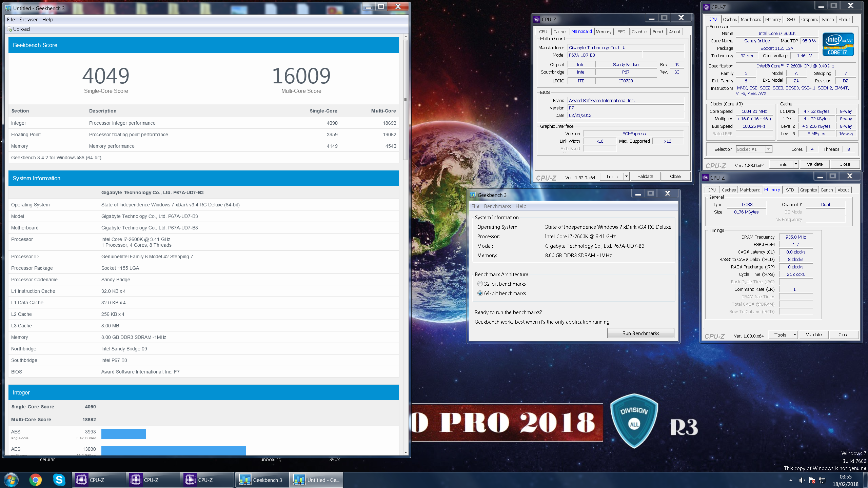Show hidden system tray icons
868x488 pixels.
[x=791, y=480]
